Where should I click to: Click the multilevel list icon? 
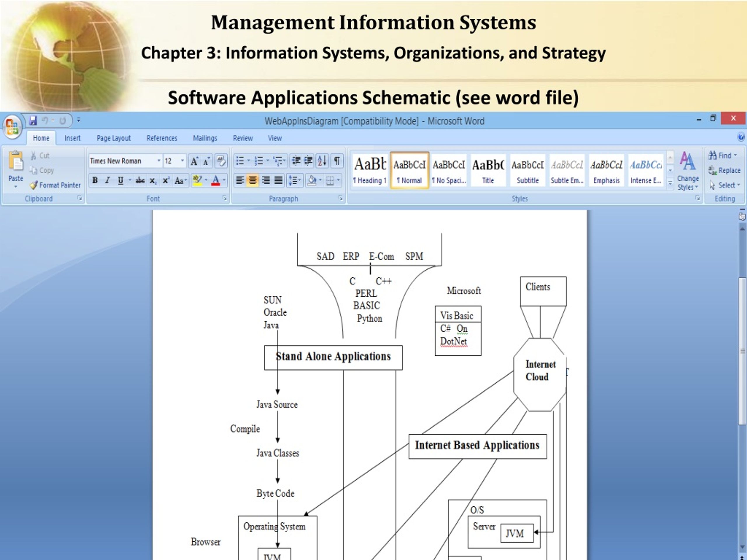point(277,161)
